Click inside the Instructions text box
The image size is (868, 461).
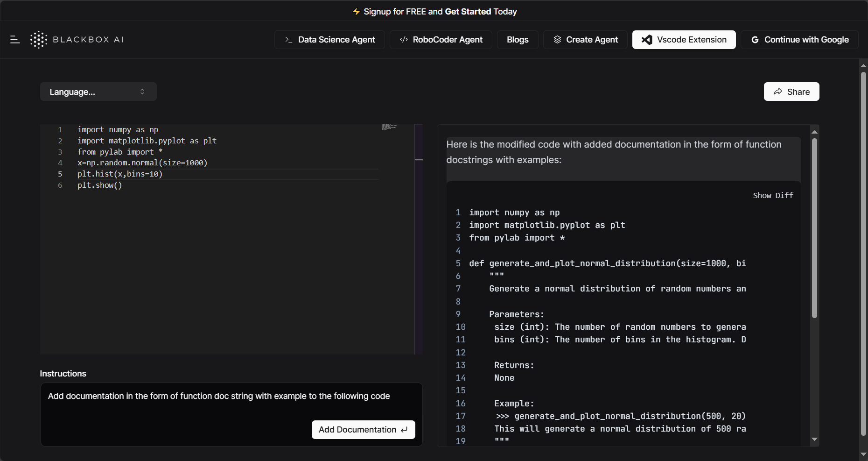[231, 414]
